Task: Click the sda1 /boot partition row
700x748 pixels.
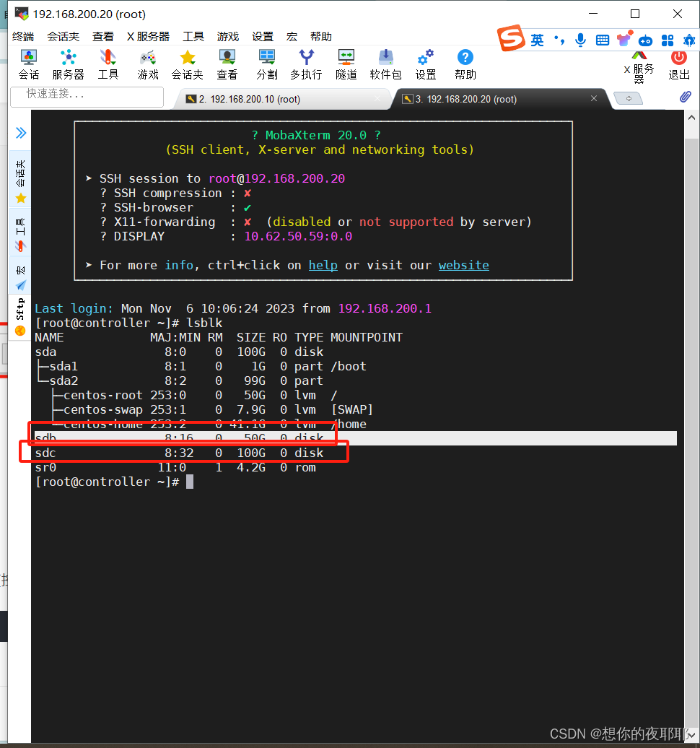Action: [x=202, y=366]
